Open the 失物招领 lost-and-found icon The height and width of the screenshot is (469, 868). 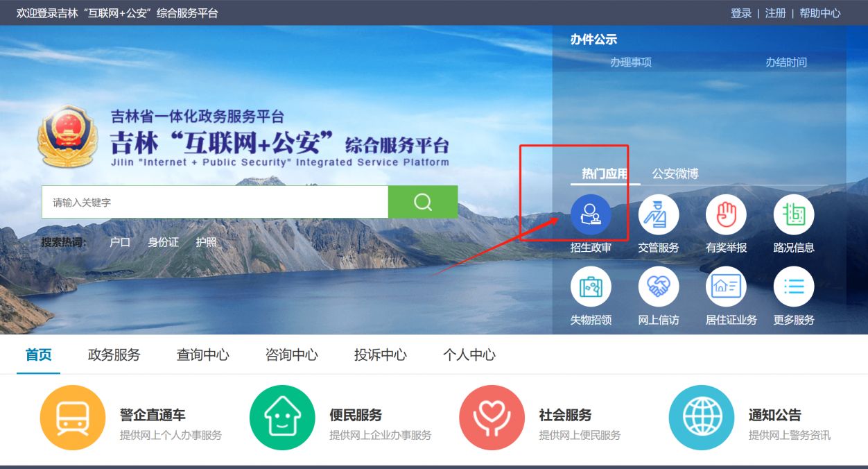pos(591,287)
